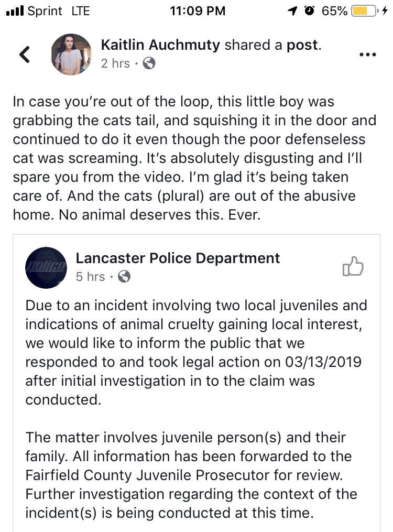Tap the alarm clock status icon
This screenshot has width=393, height=532.
tap(309, 11)
